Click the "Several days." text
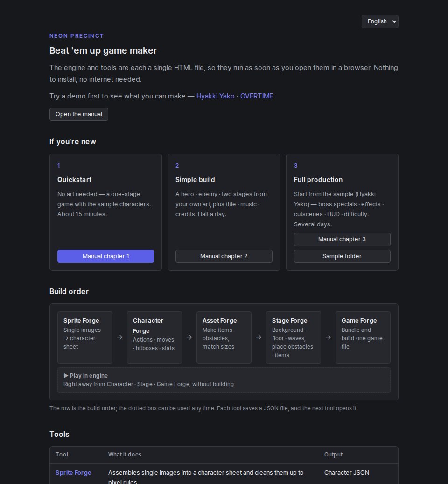The image size is (448, 484). pos(313,224)
